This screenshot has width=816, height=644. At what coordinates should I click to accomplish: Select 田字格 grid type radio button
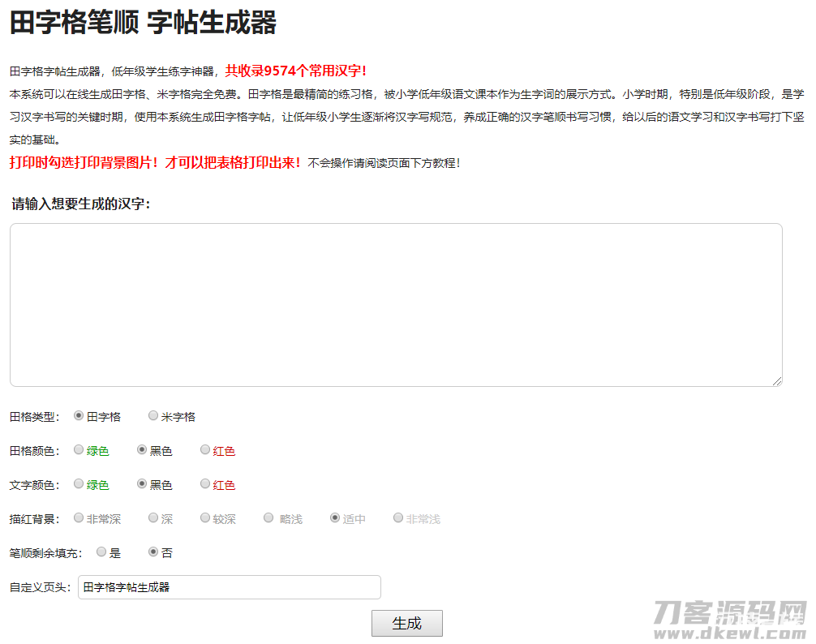pos(79,415)
